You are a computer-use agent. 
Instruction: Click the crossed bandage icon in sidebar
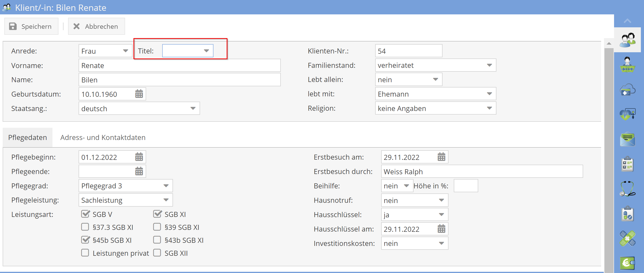627,238
